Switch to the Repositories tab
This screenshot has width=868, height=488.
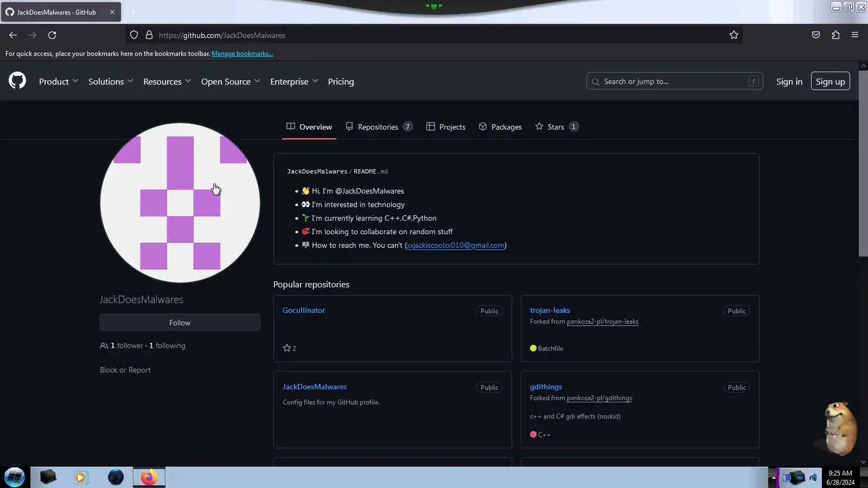[x=379, y=127]
